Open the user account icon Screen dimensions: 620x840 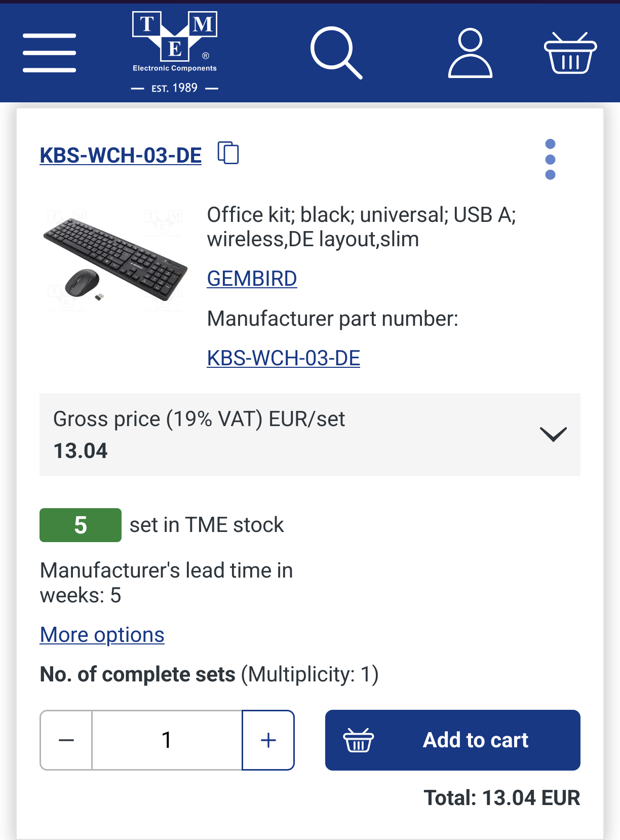[470, 53]
